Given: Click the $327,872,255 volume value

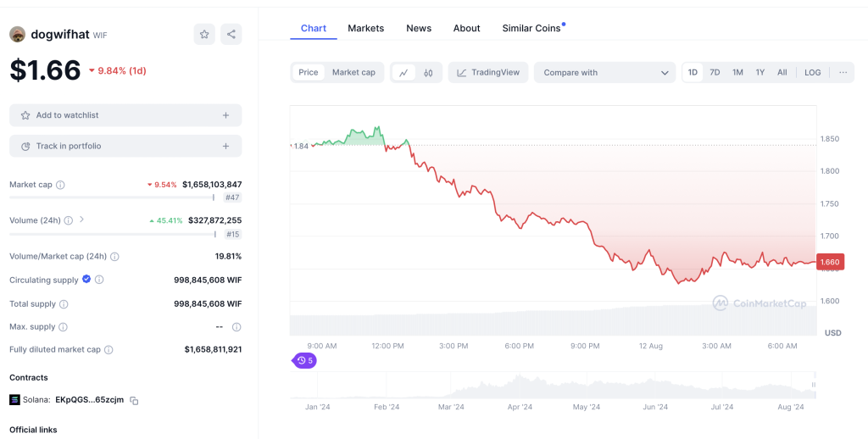Looking at the screenshot, I should (214, 220).
